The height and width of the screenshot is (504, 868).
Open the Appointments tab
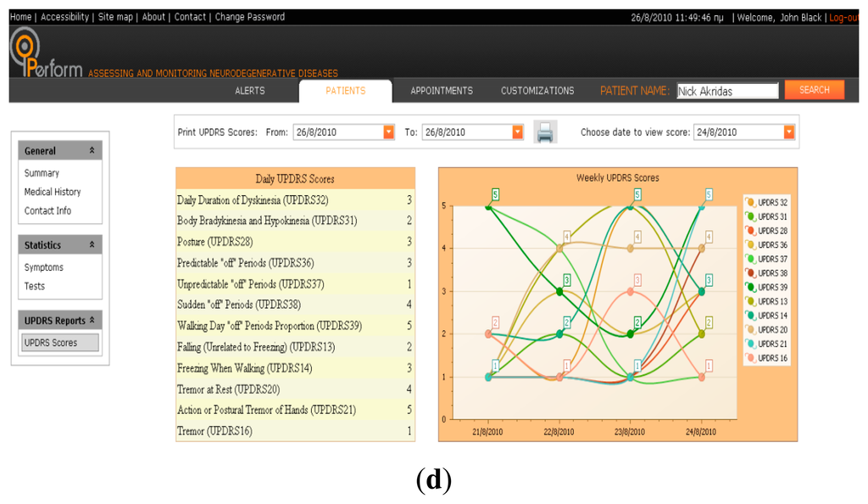pyautogui.click(x=442, y=91)
